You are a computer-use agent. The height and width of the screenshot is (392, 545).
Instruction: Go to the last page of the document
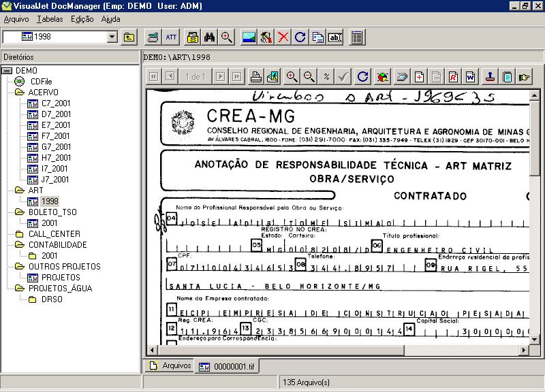(x=237, y=77)
